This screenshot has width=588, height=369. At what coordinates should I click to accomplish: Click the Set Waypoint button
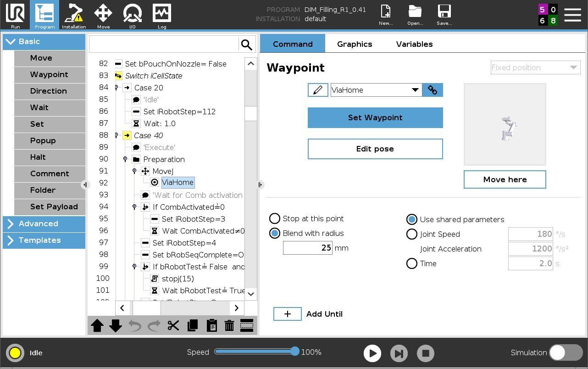[x=375, y=117]
